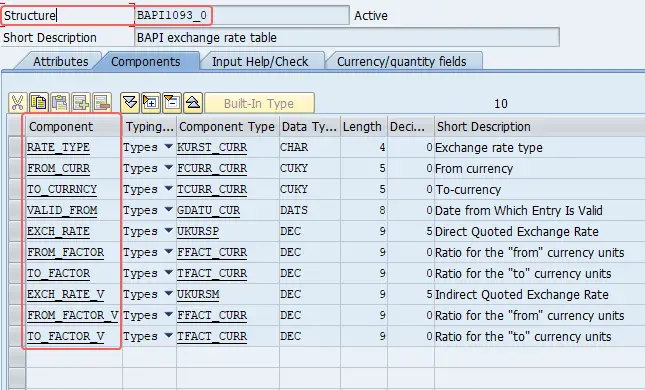Click 'Exchange rate type' description
This screenshot has height=390, width=645.
(489, 148)
